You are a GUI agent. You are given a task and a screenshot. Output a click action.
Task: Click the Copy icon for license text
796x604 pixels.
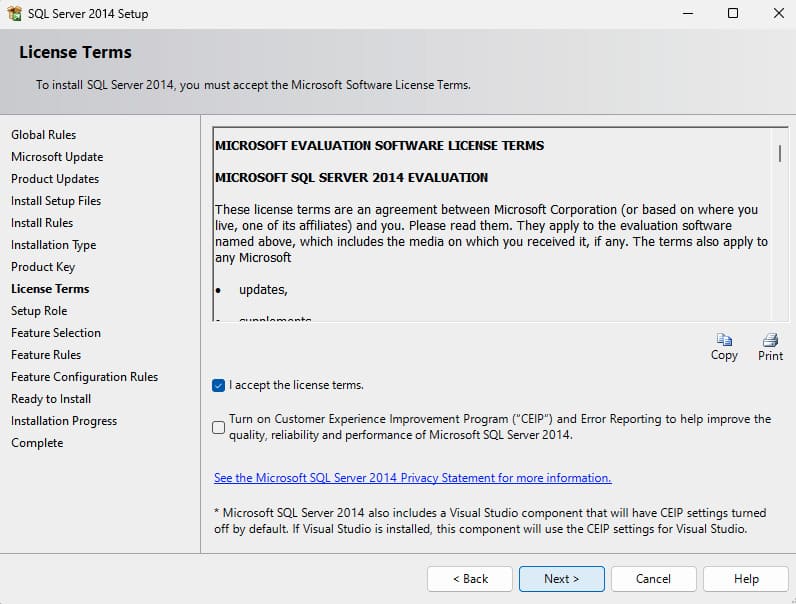pyautogui.click(x=724, y=340)
